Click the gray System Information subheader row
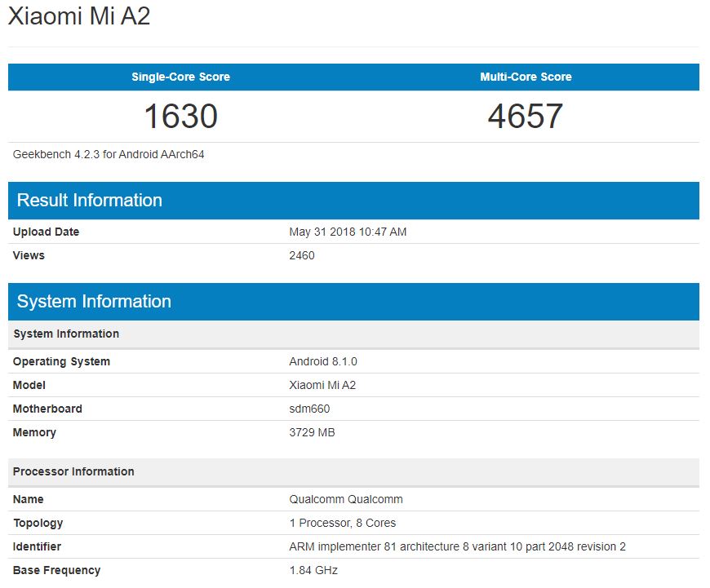 (x=66, y=334)
